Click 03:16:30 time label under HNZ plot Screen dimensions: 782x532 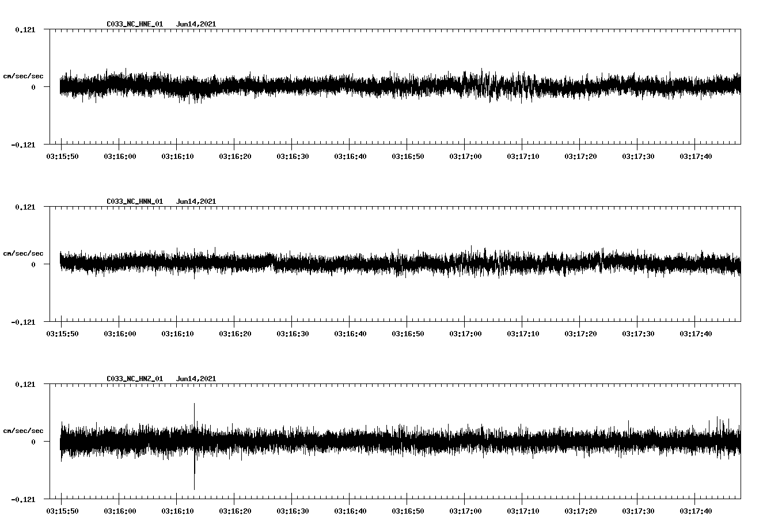click(x=293, y=511)
